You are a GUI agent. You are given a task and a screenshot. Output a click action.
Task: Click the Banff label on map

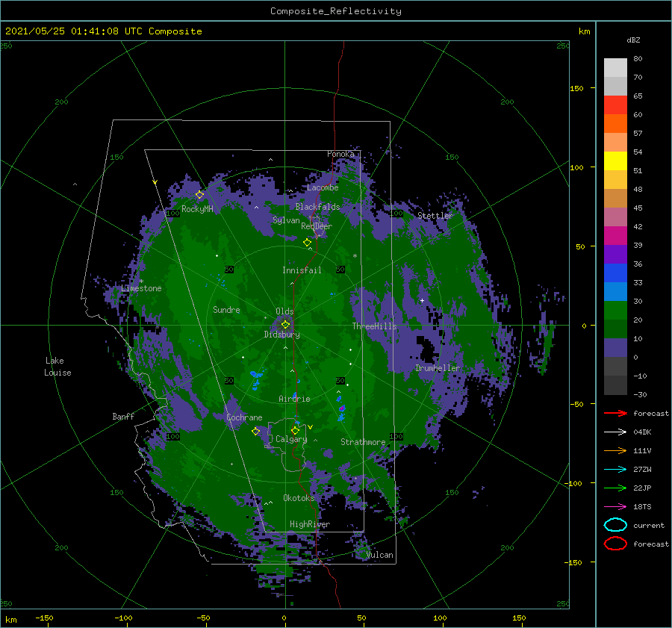coord(123,416)
